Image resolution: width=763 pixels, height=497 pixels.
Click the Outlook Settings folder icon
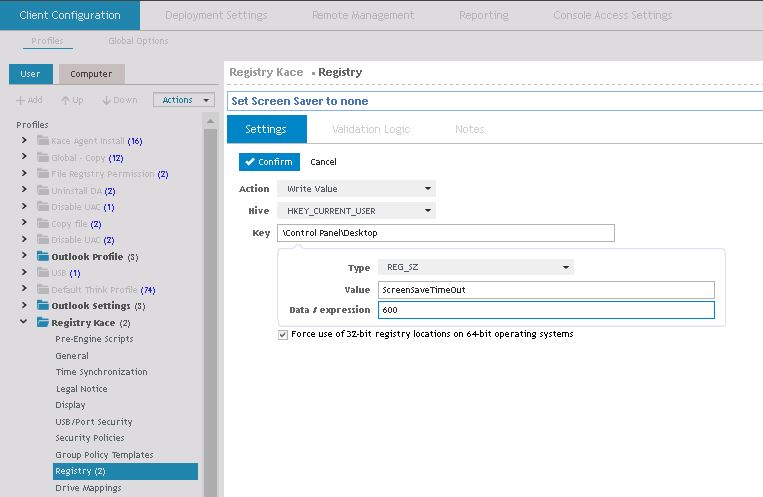pyautogui.click(x=43, y=306)
